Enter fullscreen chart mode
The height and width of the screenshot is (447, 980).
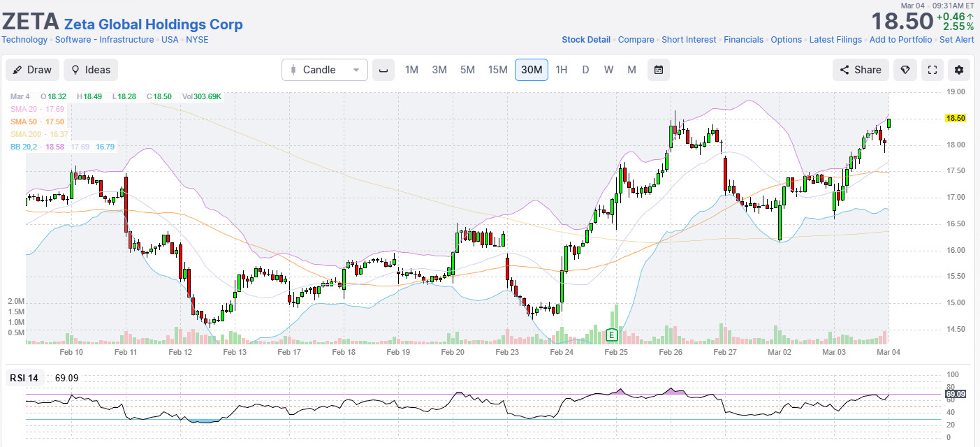pos(931,70)
